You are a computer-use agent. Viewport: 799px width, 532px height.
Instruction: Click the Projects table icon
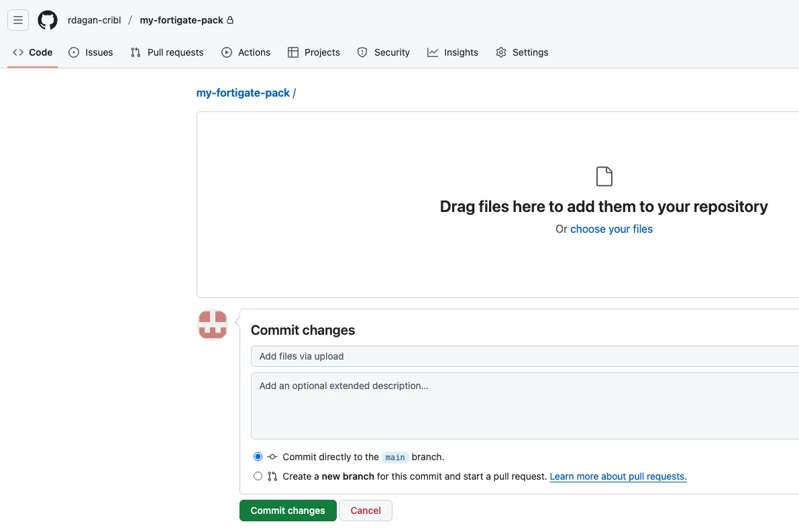click(293, 52)
